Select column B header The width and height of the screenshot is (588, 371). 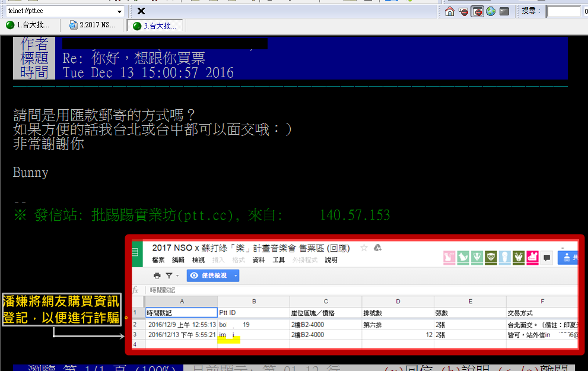(254, 302)
